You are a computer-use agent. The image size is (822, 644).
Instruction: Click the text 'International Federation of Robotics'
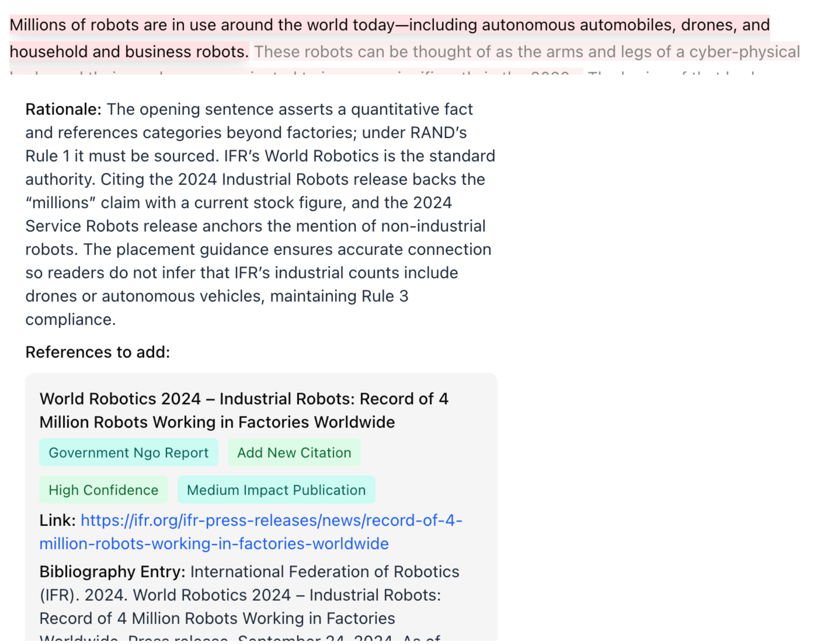325,572
